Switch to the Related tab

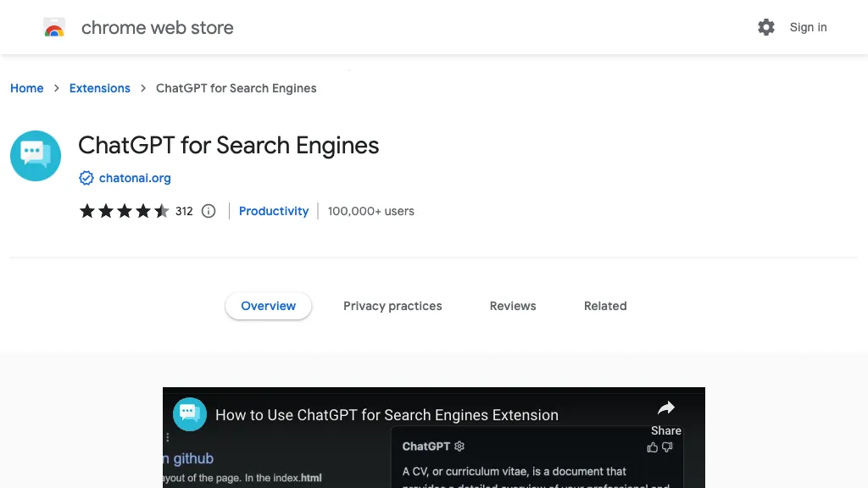[605, 306]
